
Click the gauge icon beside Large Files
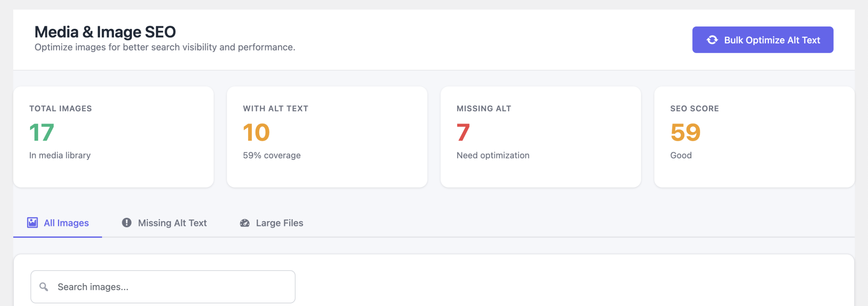pyautogui.click(x=244, y=223)
